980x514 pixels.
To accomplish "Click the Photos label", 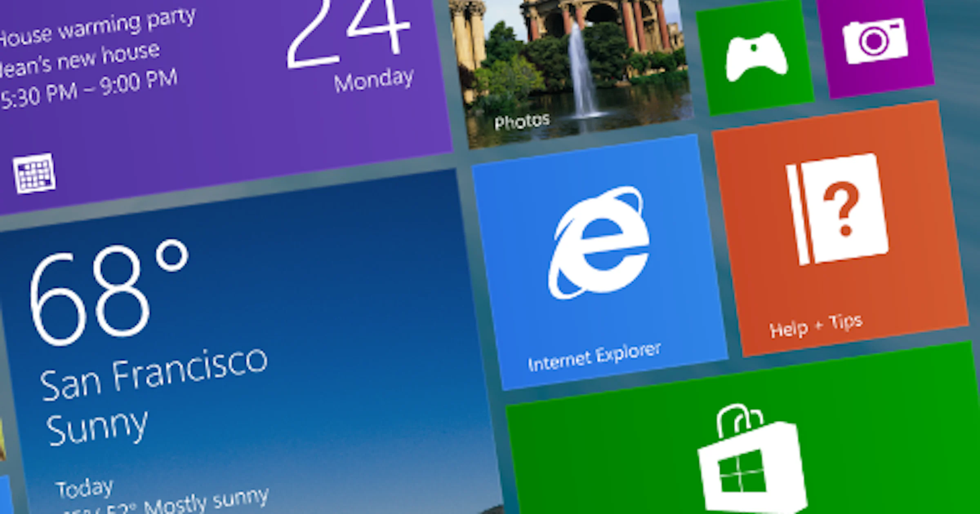I will pyautogui.click(x=522, y=121).
